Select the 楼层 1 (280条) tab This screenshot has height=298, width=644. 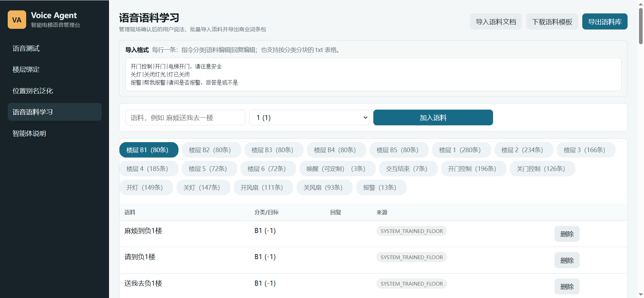(x=462, y=150)
